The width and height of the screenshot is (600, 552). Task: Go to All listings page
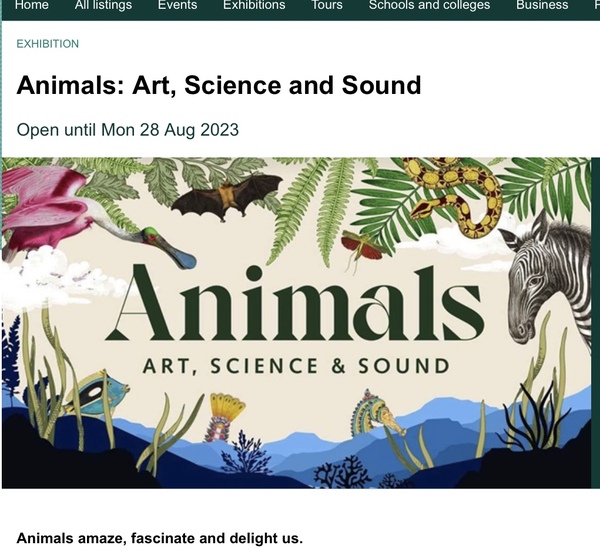103,5
